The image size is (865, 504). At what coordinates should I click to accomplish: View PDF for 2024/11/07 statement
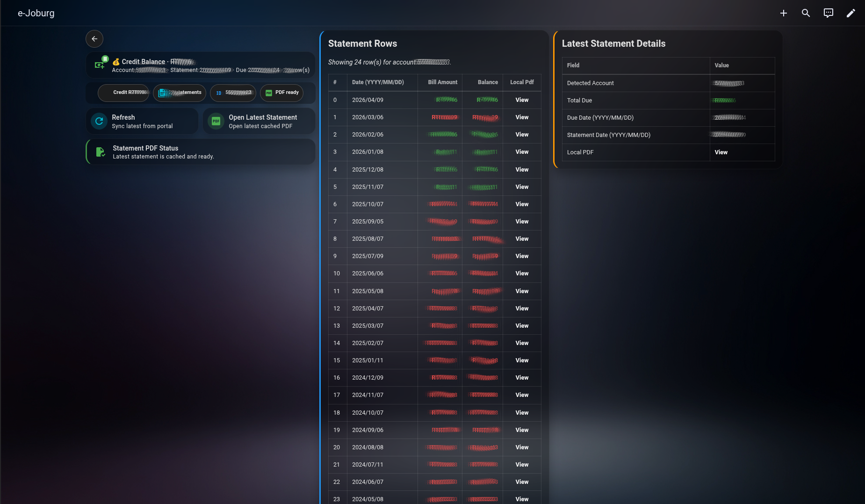pyautogui.click(x=522, y=395)
